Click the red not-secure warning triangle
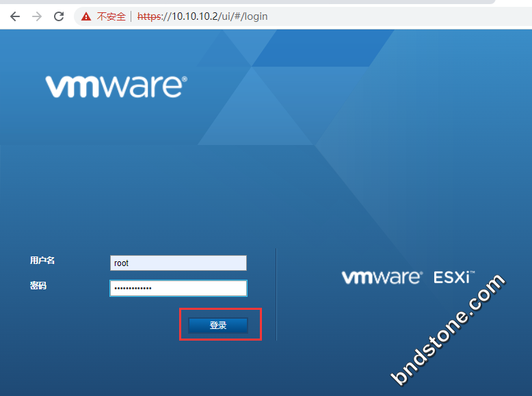Viewport: 532px width, 396px height. click(x=86, y=16)
